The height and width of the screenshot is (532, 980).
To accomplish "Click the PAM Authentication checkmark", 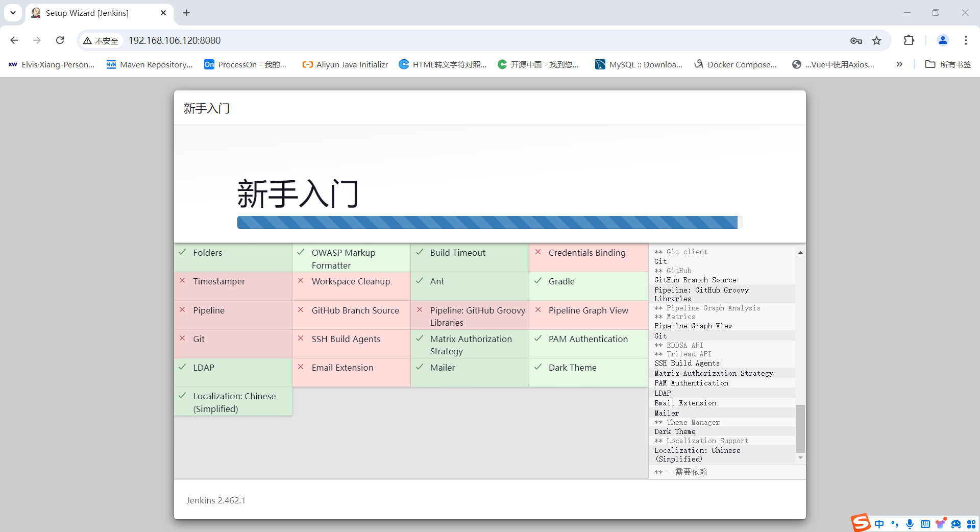I will pos(537,338).
